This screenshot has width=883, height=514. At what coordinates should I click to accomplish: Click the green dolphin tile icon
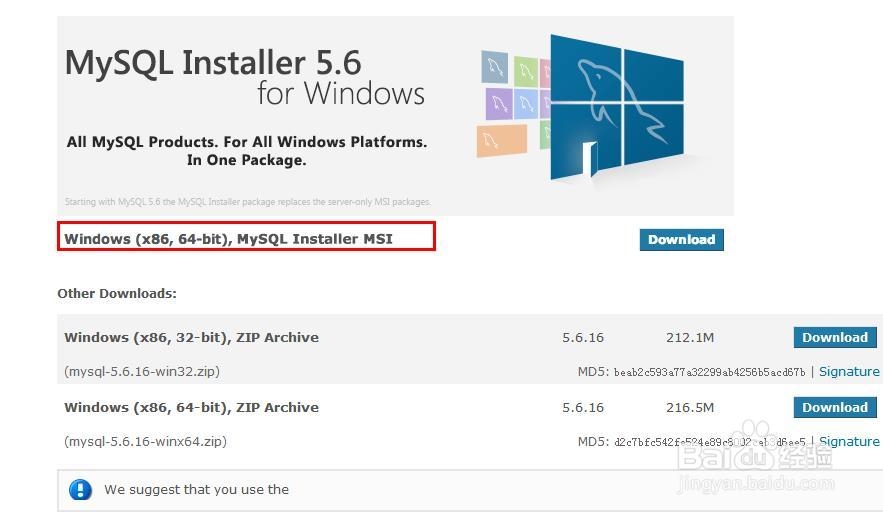tap(526, 70)
